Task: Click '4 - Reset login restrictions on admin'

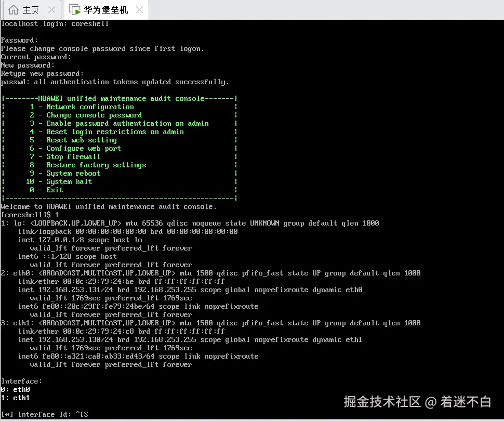Action: (107, 132)
